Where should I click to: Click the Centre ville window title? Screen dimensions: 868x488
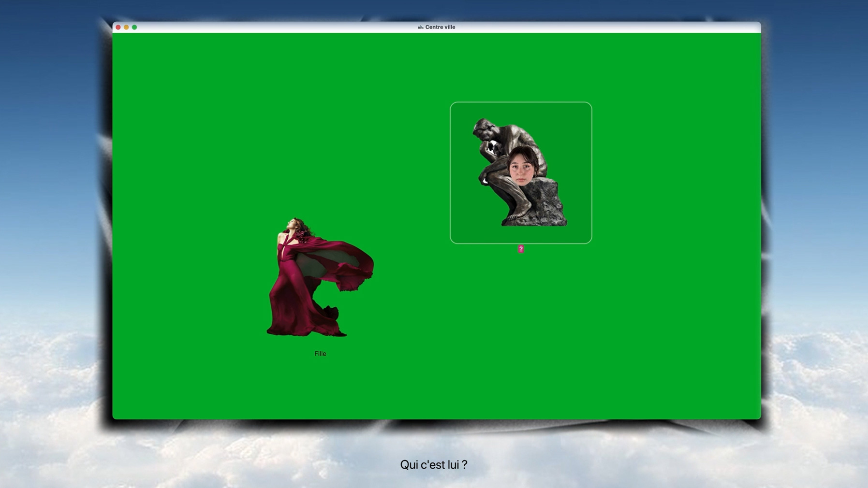tap(440, 27)
